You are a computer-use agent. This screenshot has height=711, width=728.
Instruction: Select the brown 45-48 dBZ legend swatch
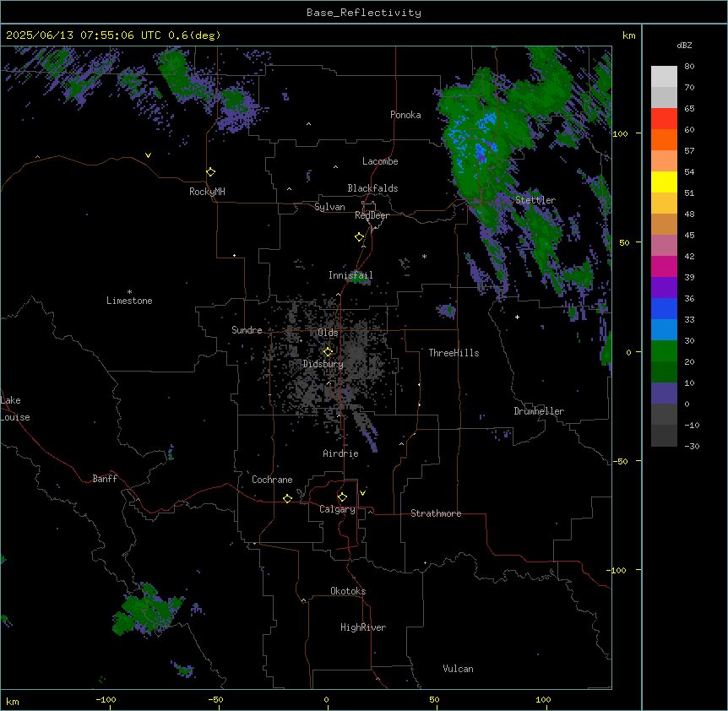pos(664,224)
